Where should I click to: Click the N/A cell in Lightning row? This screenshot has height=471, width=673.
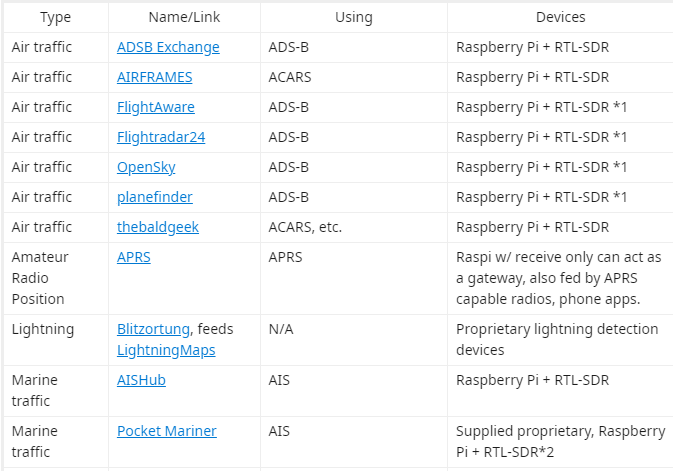[354, 340]
